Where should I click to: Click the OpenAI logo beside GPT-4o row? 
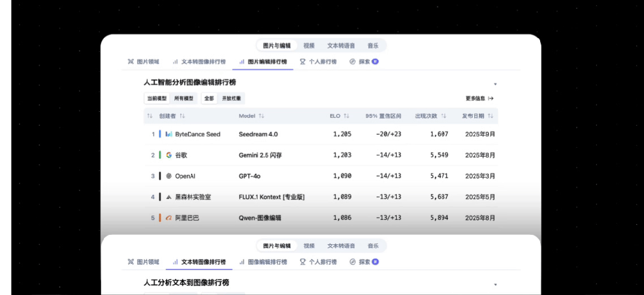tap(169, 176)
